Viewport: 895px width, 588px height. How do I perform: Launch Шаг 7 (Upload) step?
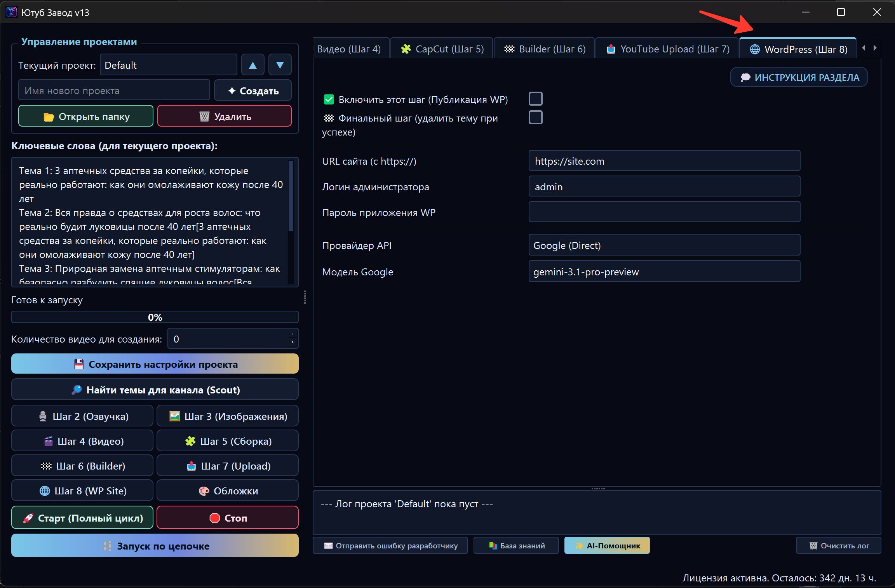228,466
